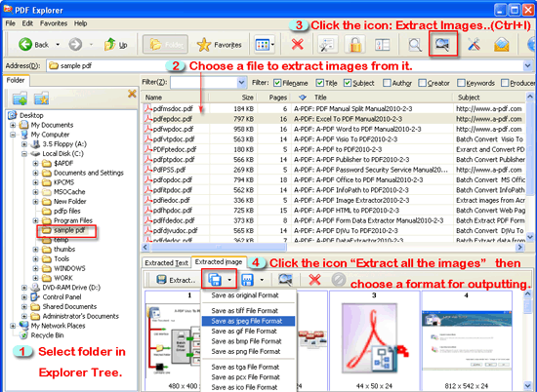Expand the My Documents tree node

click(x=13, y=125)
